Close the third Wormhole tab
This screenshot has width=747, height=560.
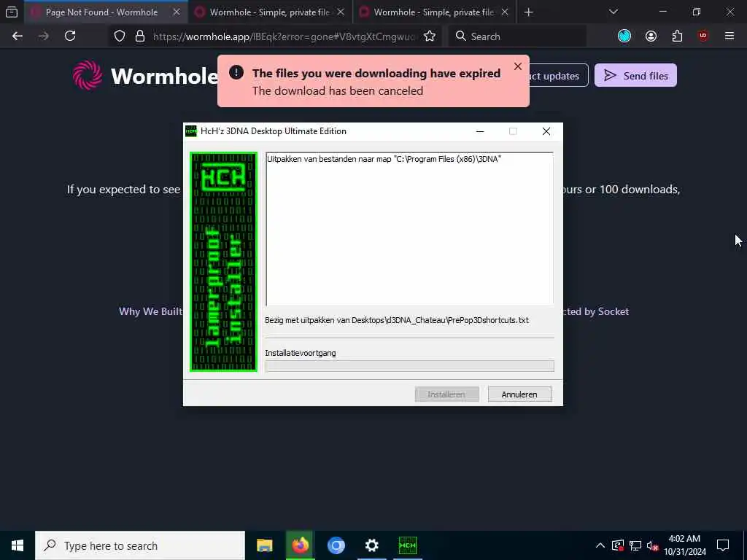pyautogui.click(x=505, y=12)
